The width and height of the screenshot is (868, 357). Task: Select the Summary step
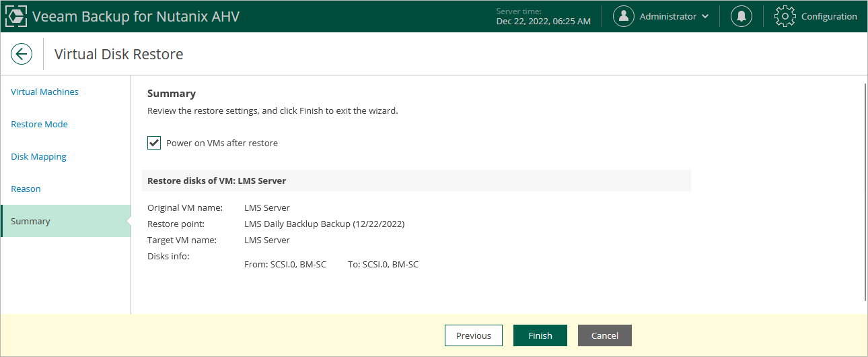coord(65,221)
